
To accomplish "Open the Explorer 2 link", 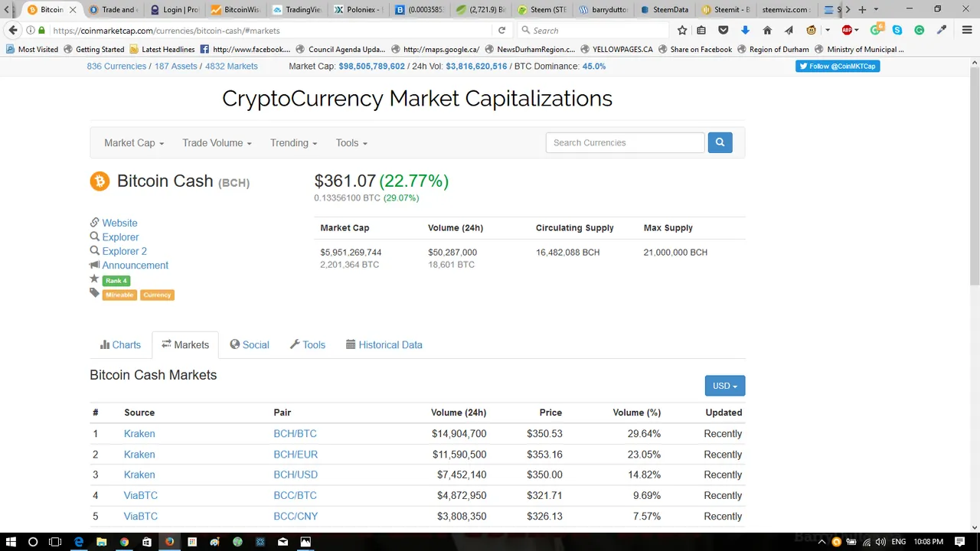I will tap(124, 251).
